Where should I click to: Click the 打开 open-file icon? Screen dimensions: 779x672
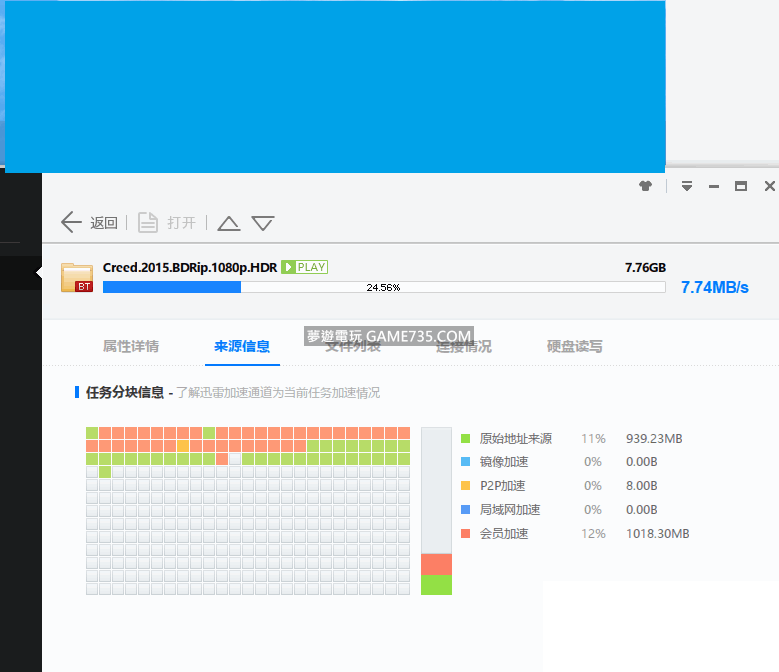pos(148,222)
